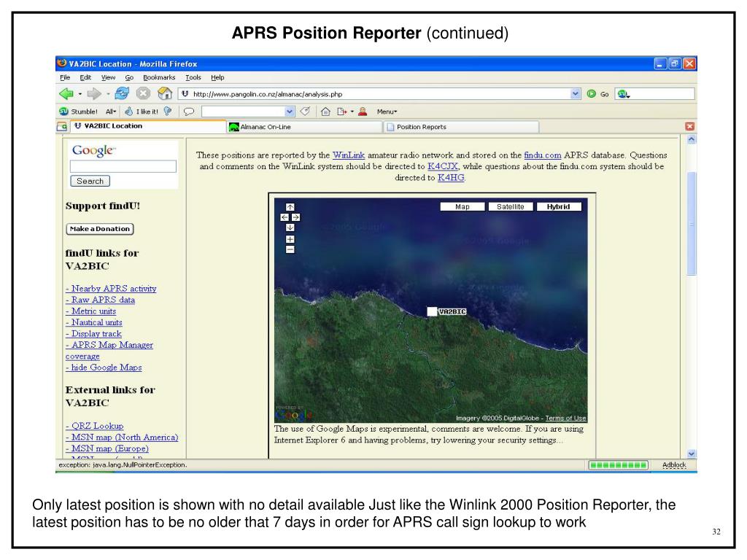Viewport: 747px width, 560px height.
Task: Open the Forward button history dropdown arrow
Action: pos(108,94)
